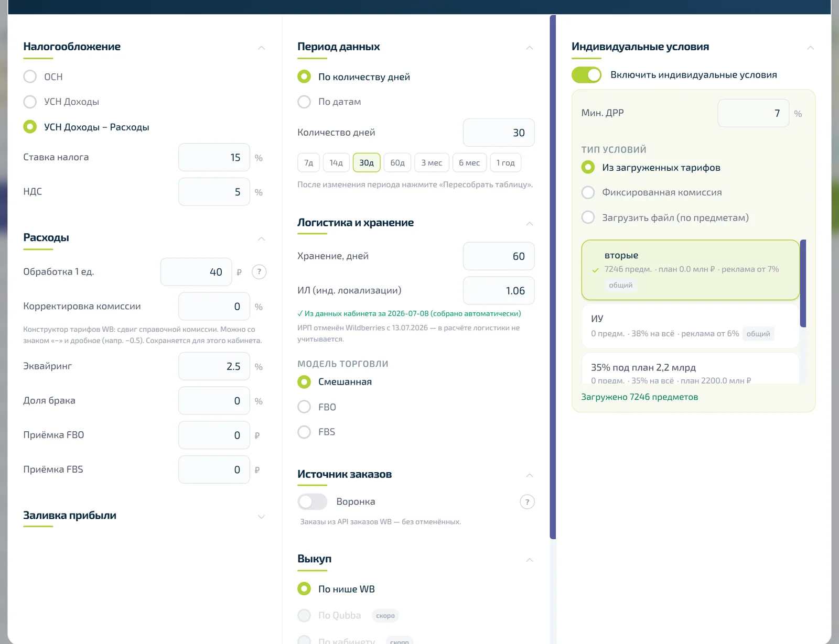Screen dimensions: 839x644
Task: Pick the 6 мес period preset
Action: 469,162
